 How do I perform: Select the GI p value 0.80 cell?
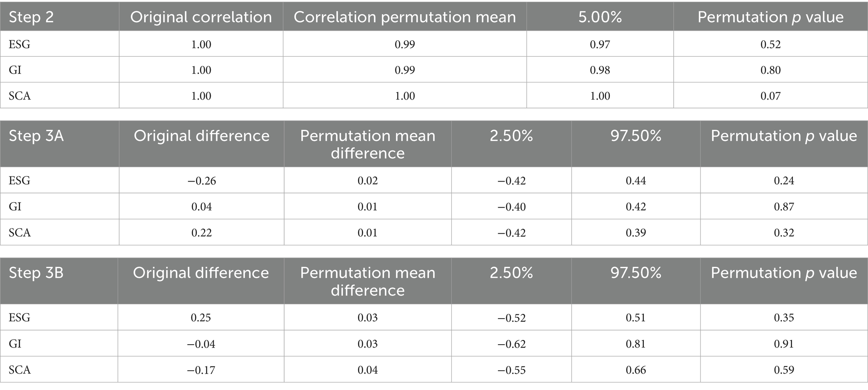(x=770, y=70)
